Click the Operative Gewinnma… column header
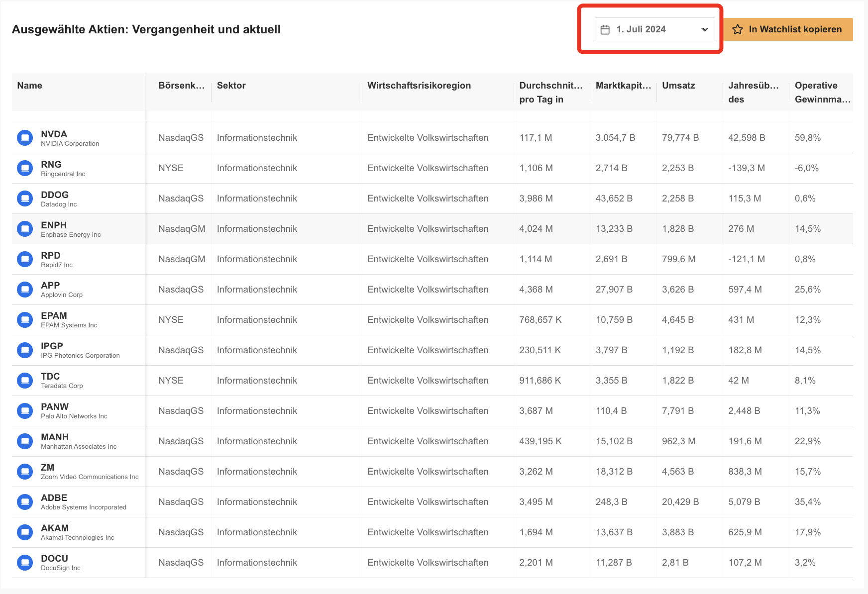Viewport: 868px width, 594px height. click(823, 92)
